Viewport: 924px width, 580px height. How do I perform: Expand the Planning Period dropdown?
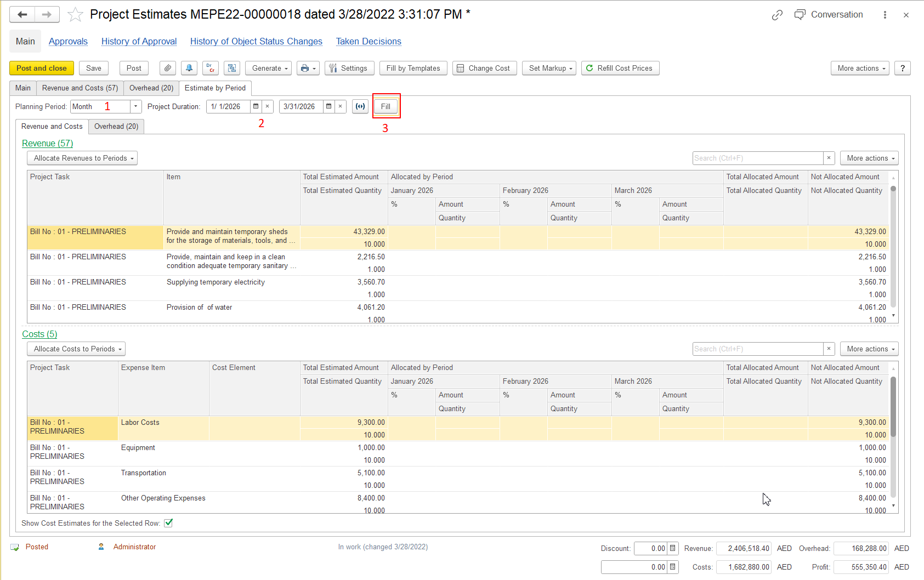(x=135, y=106)
